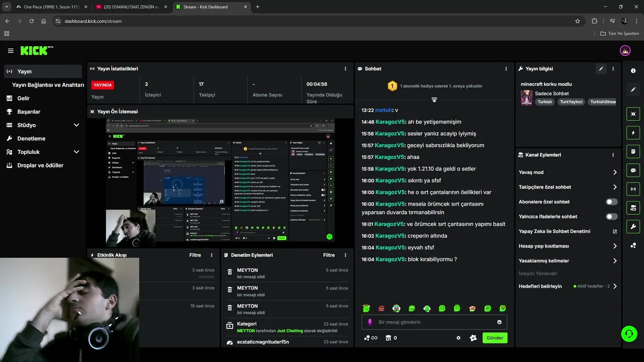Open Hesap yaşı kısıtlaması options arrow
Viewport: 644px width, 362px height.
pos(615,246)
